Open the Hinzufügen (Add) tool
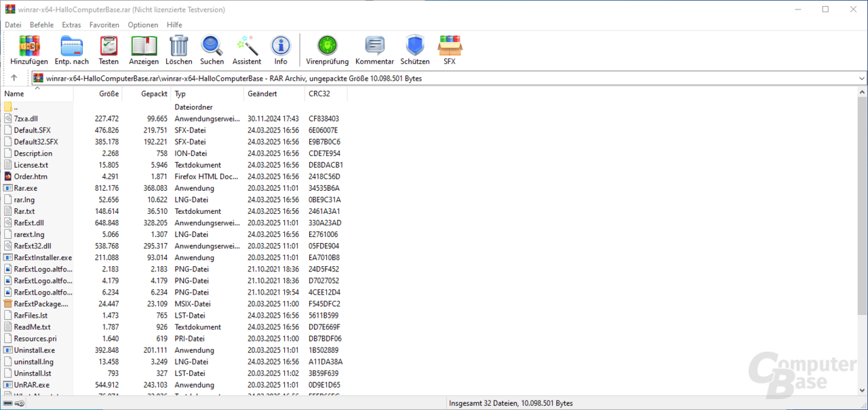The width and height of the screenshot is (868, 410). pyautogui.click(x=28, y=49)
